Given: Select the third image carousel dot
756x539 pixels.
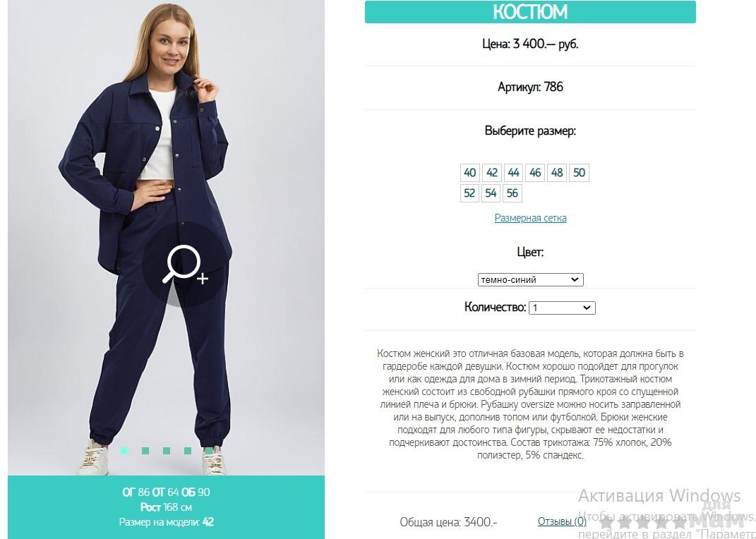Looking at the screenshot, I should 167,451.
